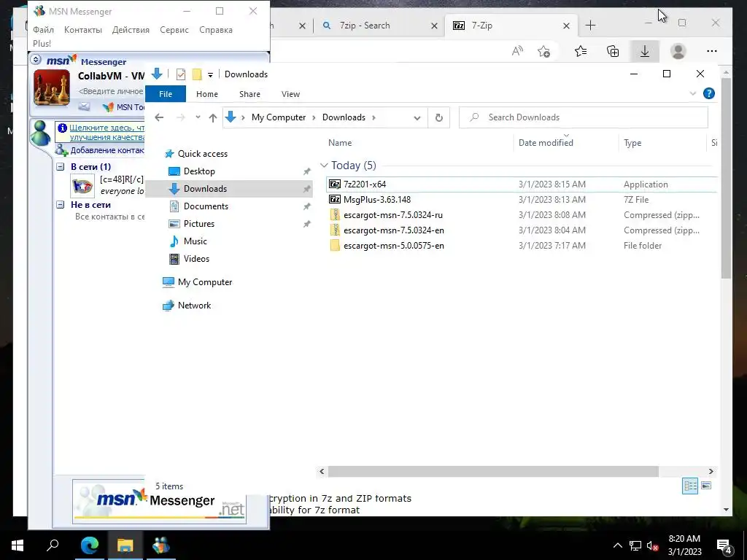Click scroll right arrow in file list
This screenshot has height=560, width=747.
711,472
